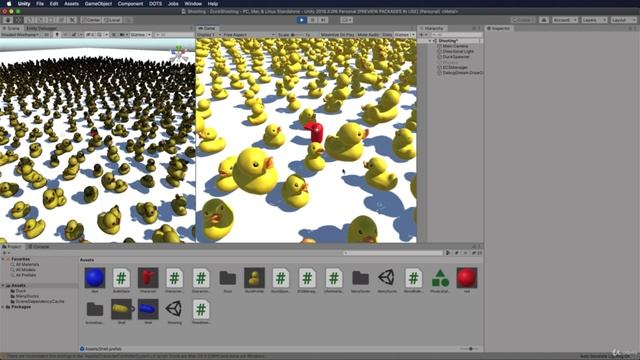Screen dimensions: 640x360
Task: Select DuckSpawner in Hierarchy
Action: click(456, 57)
